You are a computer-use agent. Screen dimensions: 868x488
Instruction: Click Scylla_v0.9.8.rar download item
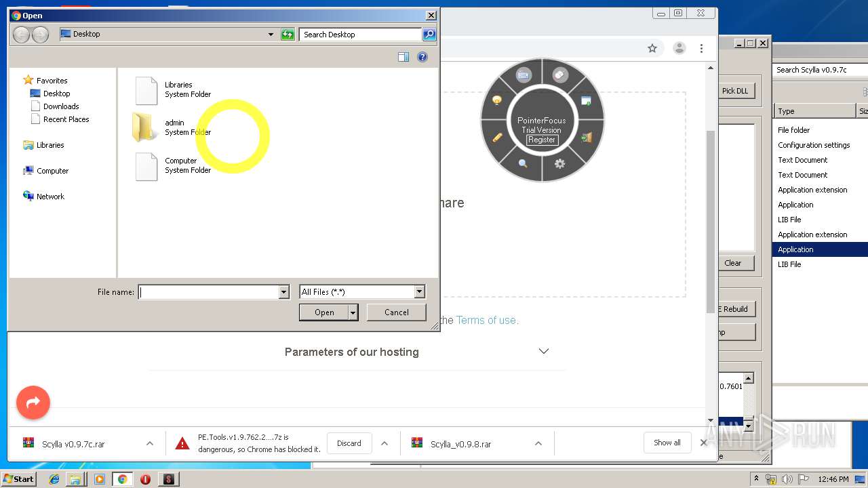[x=460, y=444]
